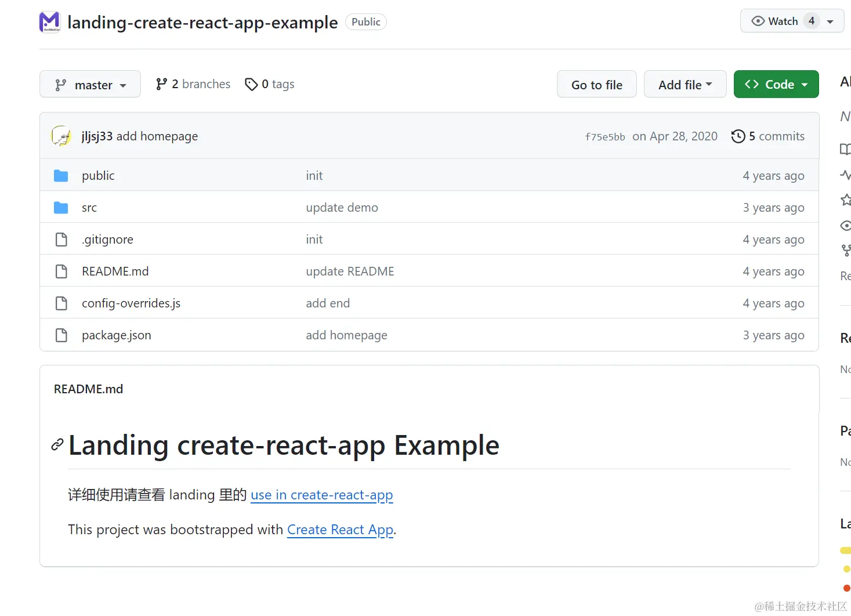Click the Ant Motion organization avatar logo
This screenshot has width=851, height=616.
49,22
